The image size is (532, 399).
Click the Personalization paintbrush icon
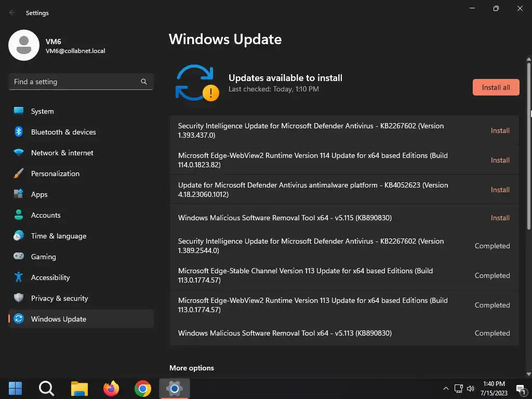pyautogui.click(x=19, y=174)
